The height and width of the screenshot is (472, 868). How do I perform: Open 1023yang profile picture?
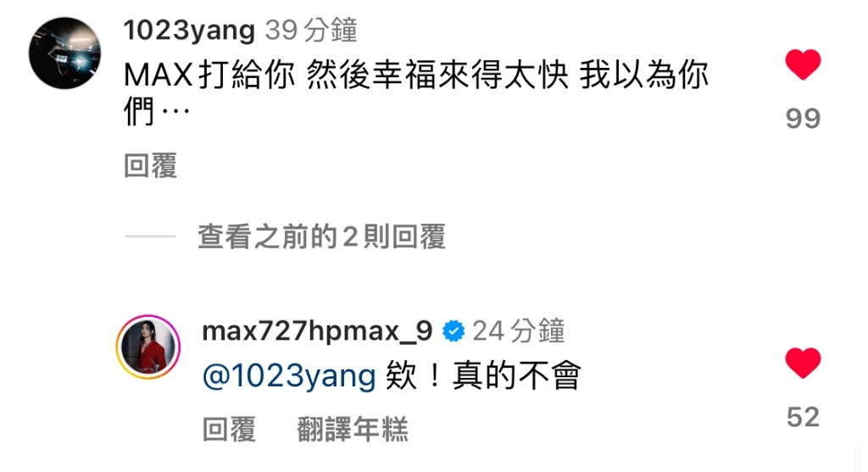[x=64, y=53]
